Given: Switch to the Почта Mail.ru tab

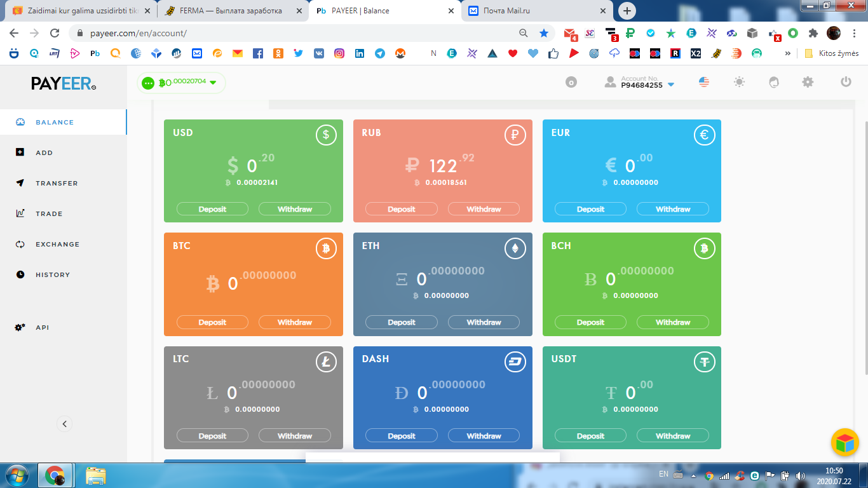Looking at the screenshot, I should click(x=536, y=11).
